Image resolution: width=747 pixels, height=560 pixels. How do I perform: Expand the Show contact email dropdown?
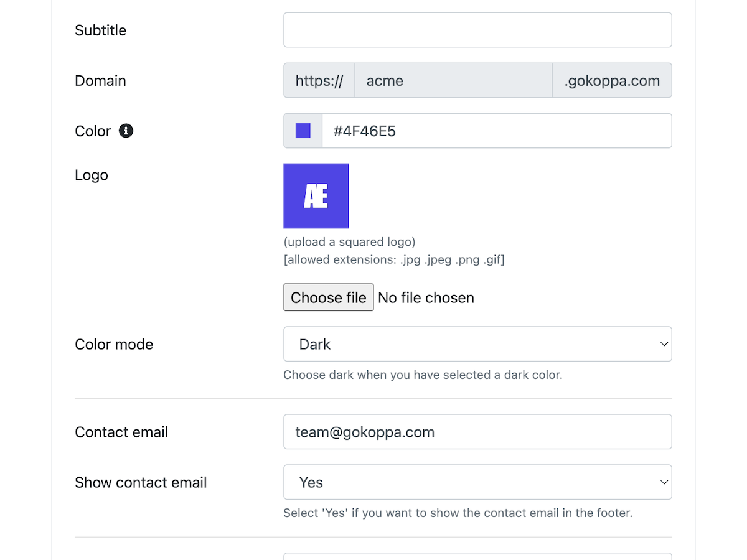click(x=477, y=482)
